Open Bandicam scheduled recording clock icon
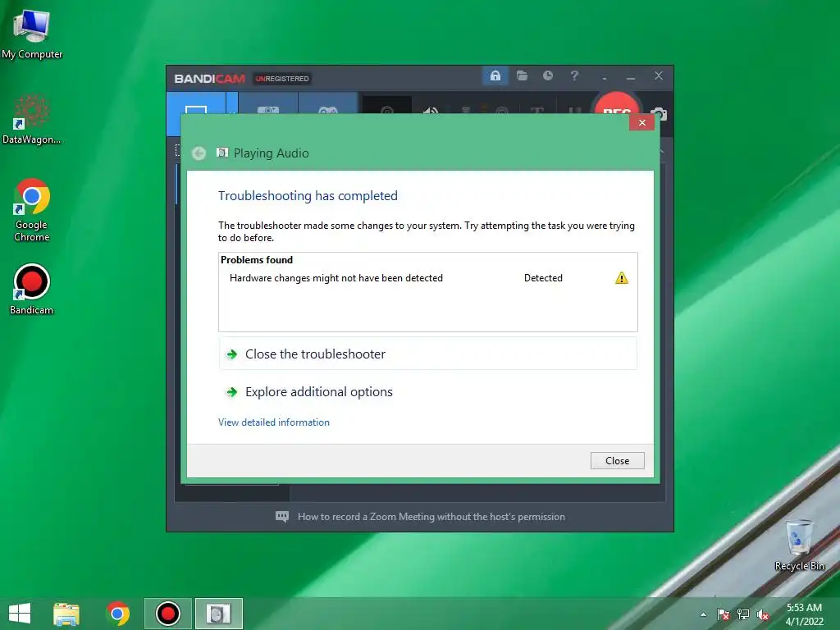The height and width of the screenshot is (630, 840). click(547, 76)
